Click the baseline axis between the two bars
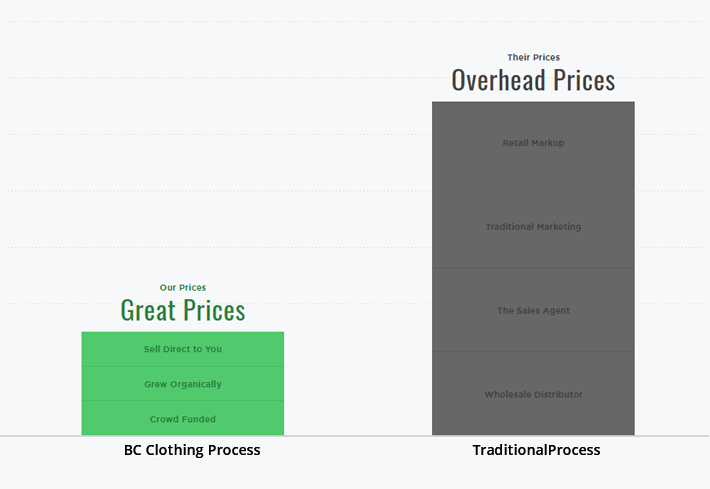This screenshot has height=489, width=710. click(x=358, y=436)
